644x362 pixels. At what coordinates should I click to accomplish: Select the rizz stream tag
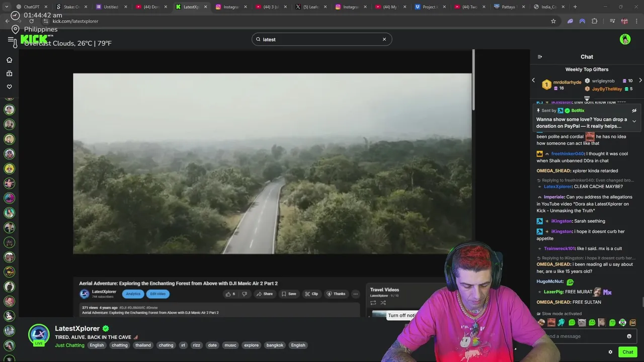click(x=196, y=345)
